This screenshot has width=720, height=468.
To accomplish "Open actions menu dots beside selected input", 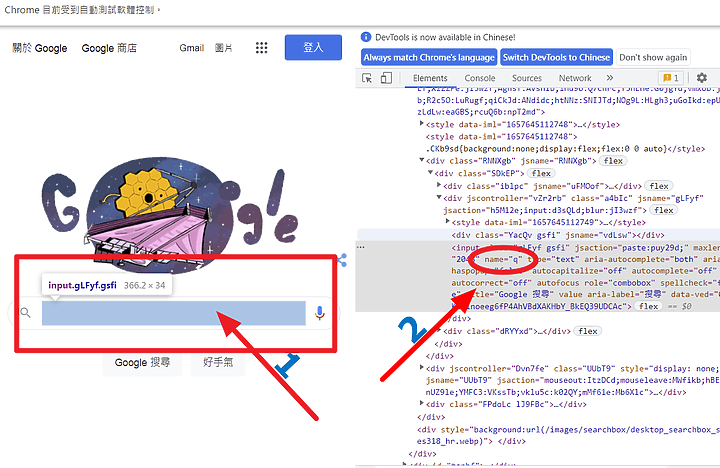I will point(361,247).
